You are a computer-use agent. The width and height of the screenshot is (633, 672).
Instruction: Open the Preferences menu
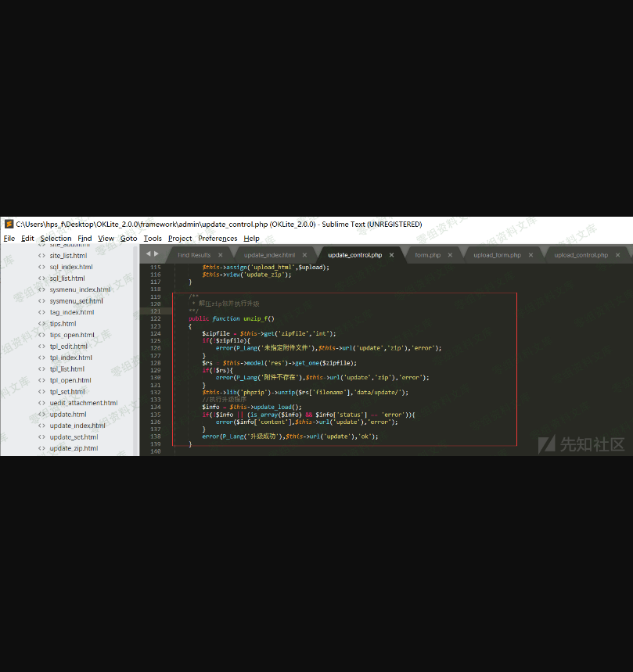(x=218, y=239)
